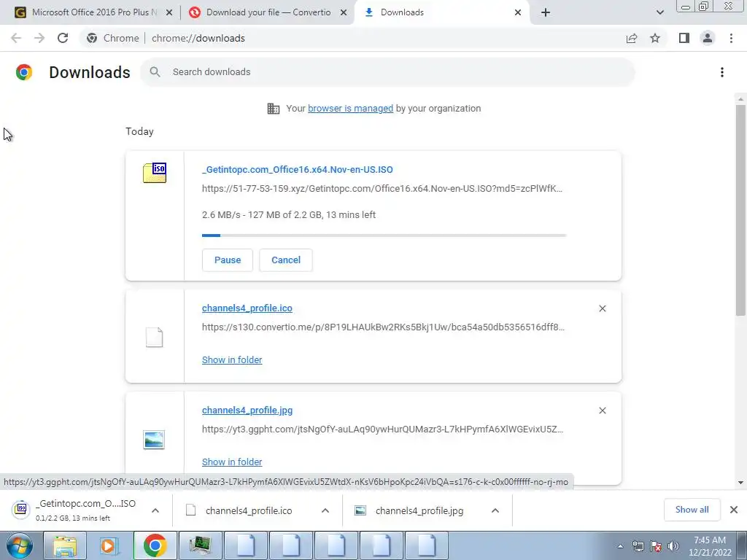Open Windows Explorer from the taskbar
This screenshot has height=560, width=747.
point(65,545)
